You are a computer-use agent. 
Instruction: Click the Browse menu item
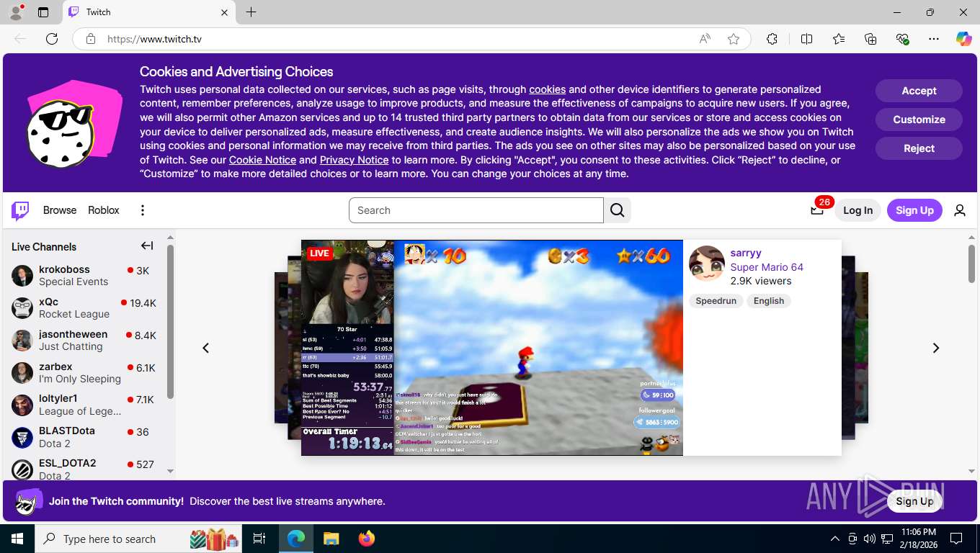point(60,210)
